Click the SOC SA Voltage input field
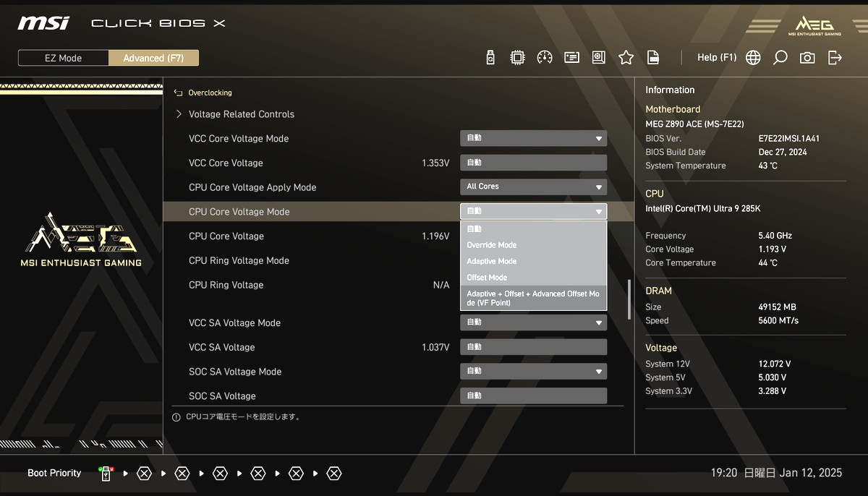The width and height of the screenshot is (868, 496). (534, 395)
